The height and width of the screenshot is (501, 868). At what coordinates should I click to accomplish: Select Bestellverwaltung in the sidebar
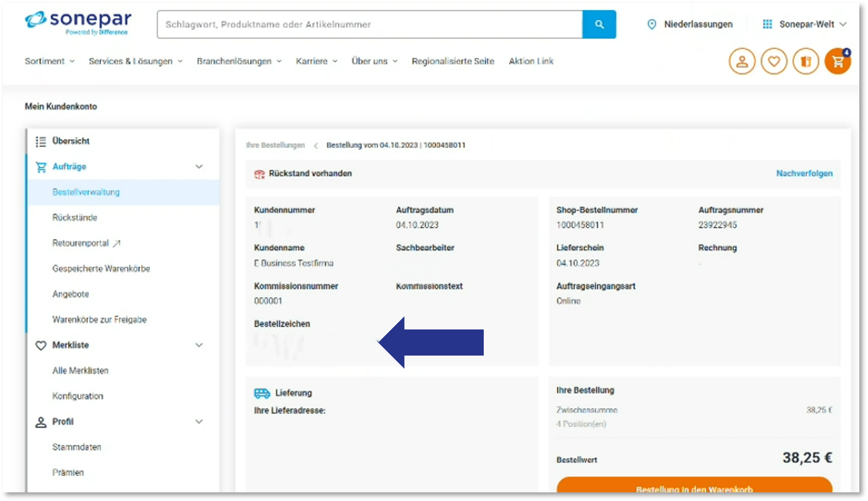point(86,192)
